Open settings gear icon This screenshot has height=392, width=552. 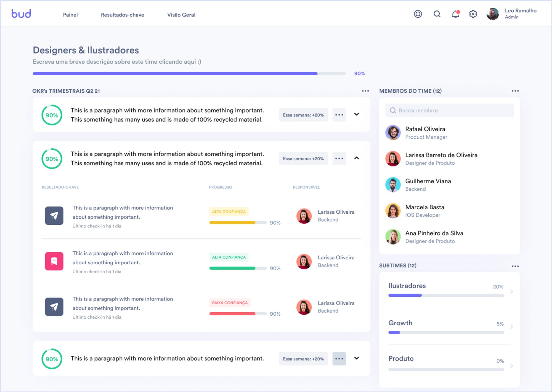(473, 14)
